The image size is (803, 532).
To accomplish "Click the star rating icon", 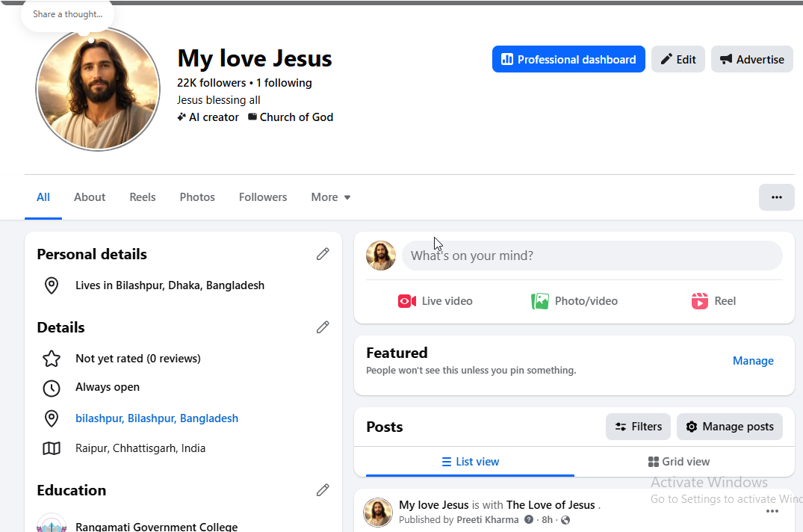I will click(x=52, y=359).
